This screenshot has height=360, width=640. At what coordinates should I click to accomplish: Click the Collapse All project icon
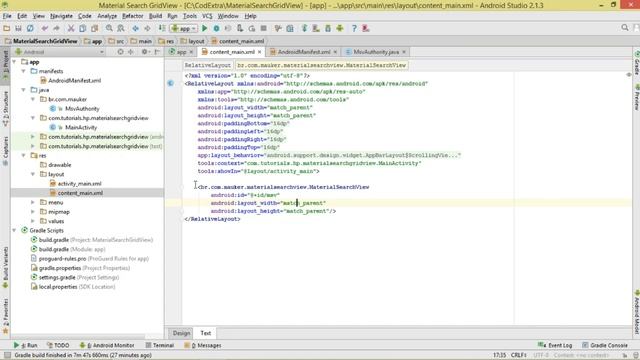(131, 52)
